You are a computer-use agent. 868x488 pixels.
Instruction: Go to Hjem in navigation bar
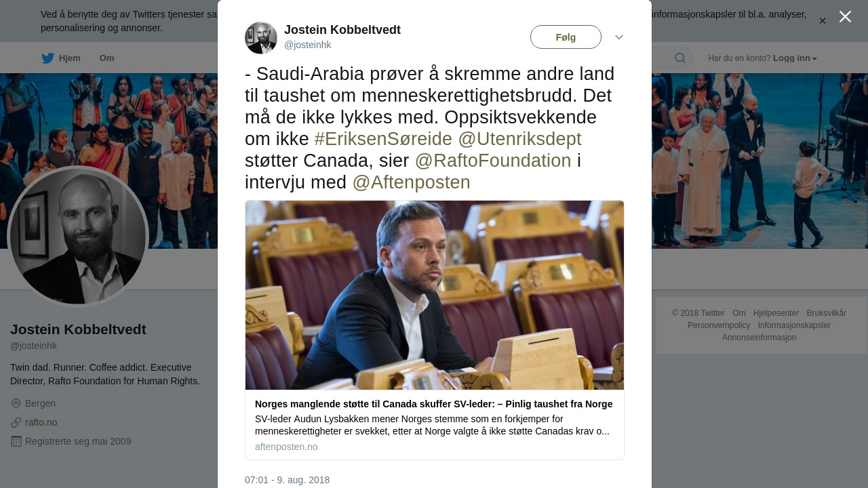click(x=69, y=58)
